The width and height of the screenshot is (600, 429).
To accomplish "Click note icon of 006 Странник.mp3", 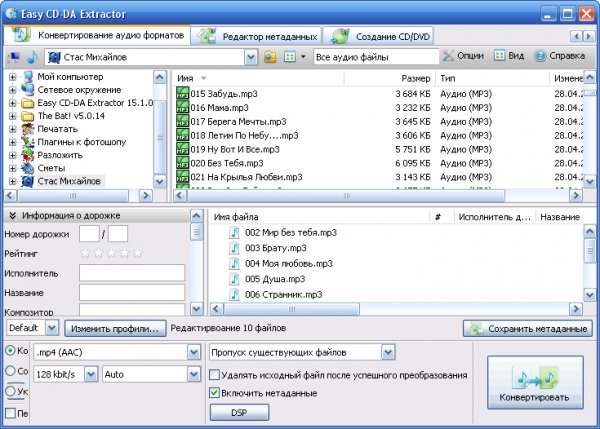I will click(234, 295).
